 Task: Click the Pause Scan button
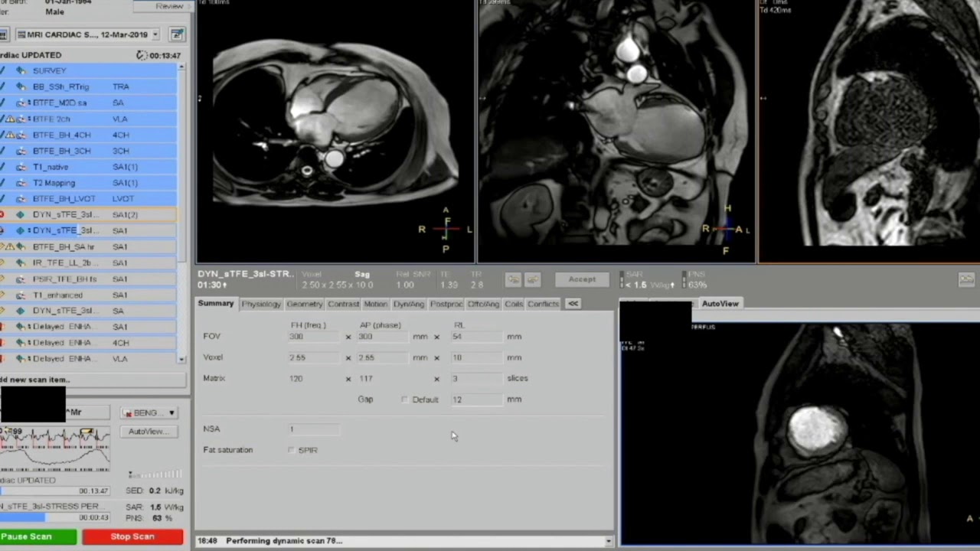pyautogui.click(x=38, y=536)
